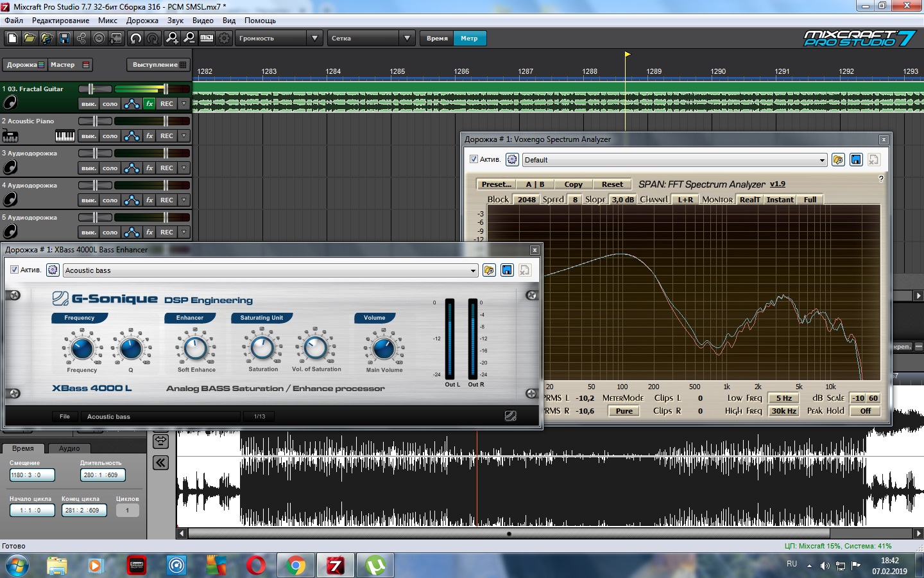Arm REC on Acoustic Piano track
Image resolution: width=924 pixels, height=578 pixels.
tap(167, 136)
